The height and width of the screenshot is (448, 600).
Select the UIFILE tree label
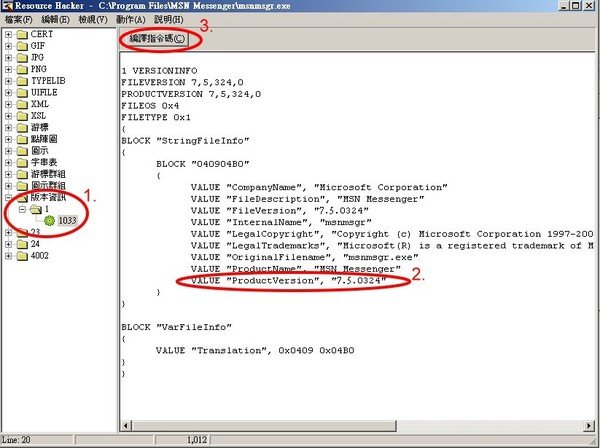click(x=44, y=93)
